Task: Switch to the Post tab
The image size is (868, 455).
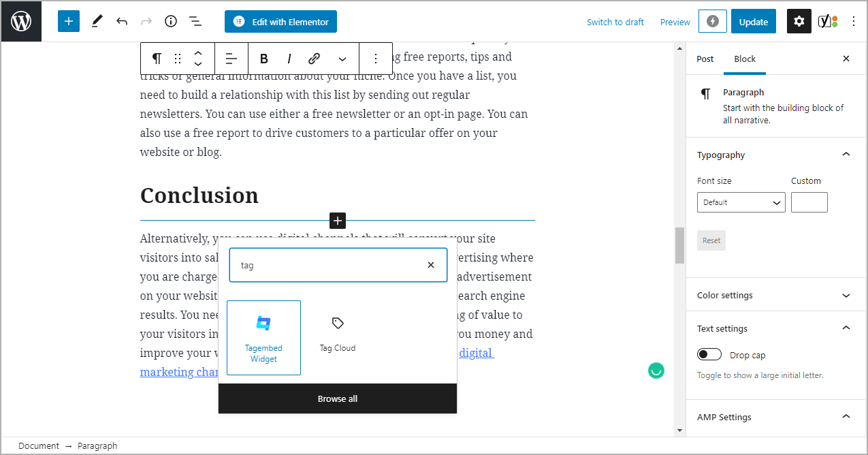Action: pyautogui.click(x=705, y=59)
